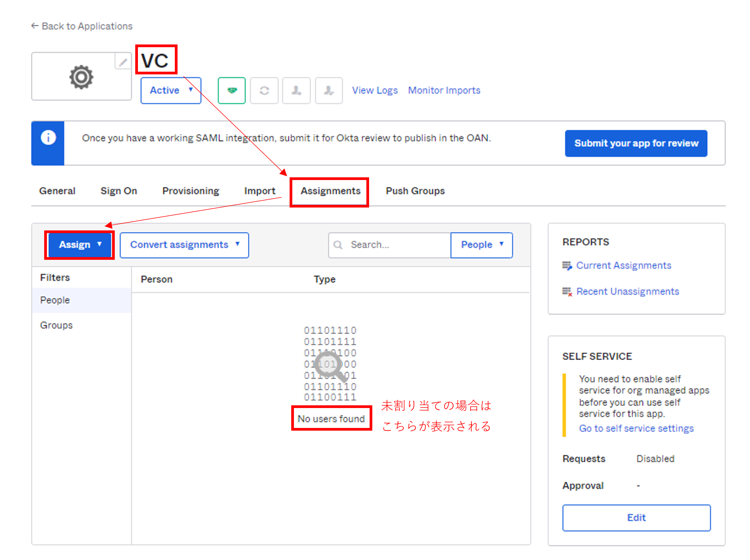Click the Requests Disabled value

[655, 459]
